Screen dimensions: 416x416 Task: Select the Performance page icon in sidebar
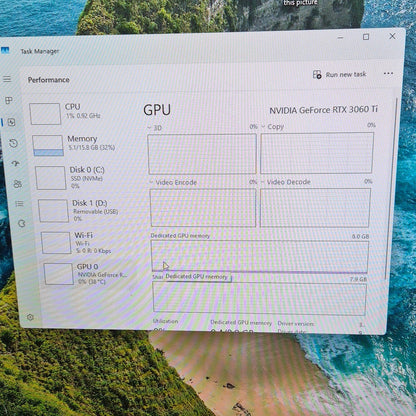click(x=11, y=122)
